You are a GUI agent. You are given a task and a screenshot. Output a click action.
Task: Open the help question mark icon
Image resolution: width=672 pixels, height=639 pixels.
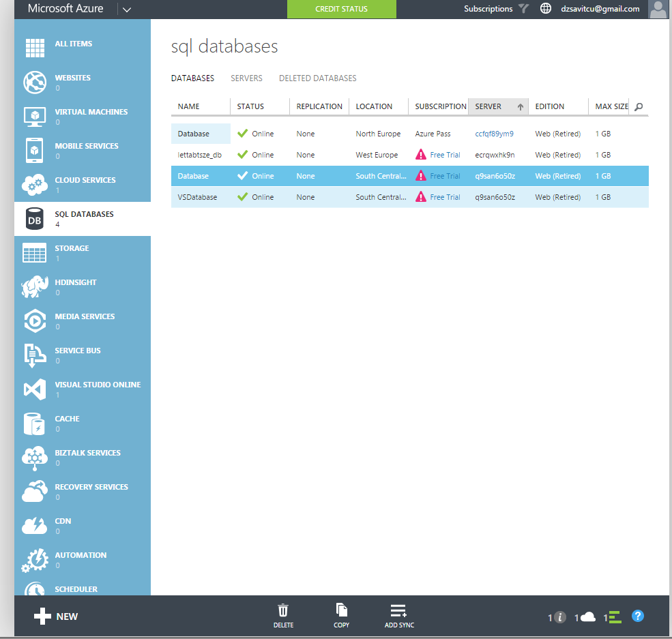(638, 616)
